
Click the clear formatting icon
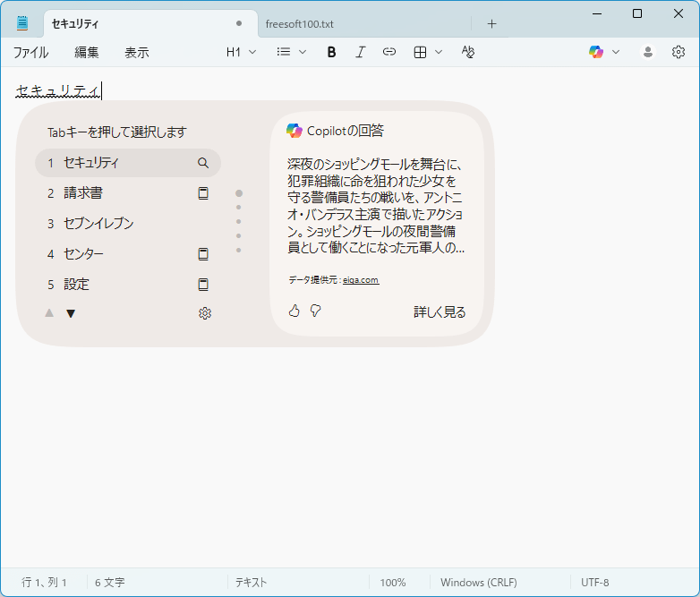[467, 52]
